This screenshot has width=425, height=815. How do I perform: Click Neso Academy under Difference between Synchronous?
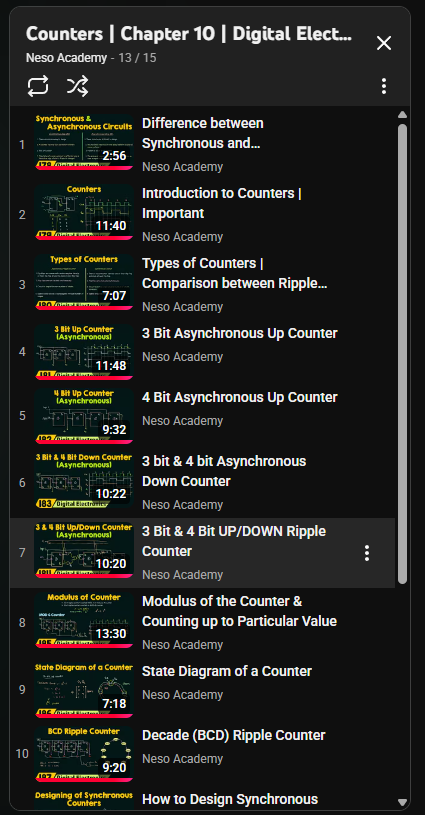182,167
